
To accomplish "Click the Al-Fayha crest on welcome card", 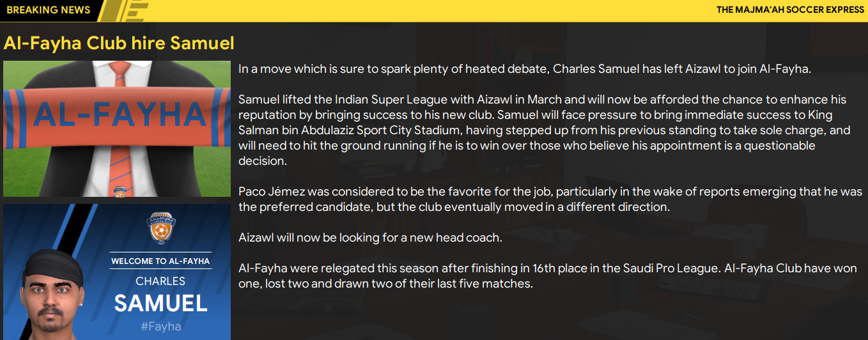I will click(160, 228).
